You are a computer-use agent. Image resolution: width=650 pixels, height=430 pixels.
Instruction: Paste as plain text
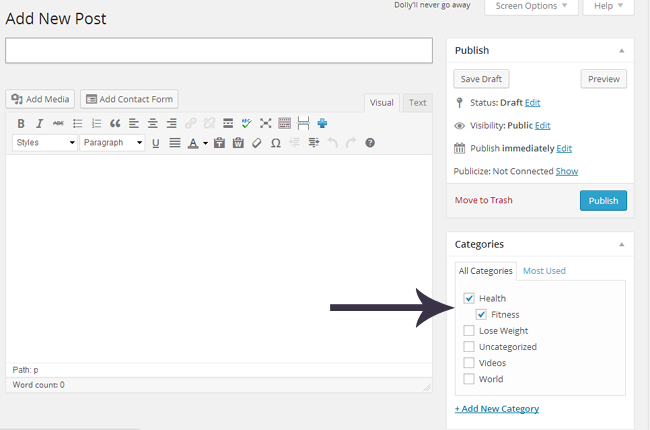coord(219,143)
